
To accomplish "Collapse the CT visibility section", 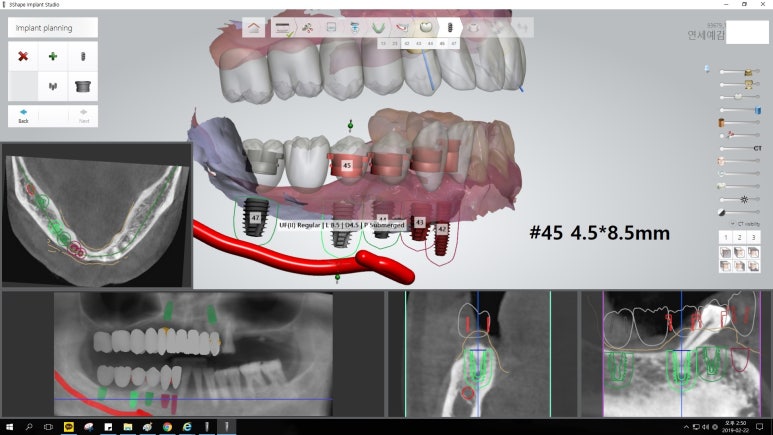I will (732, 223).
